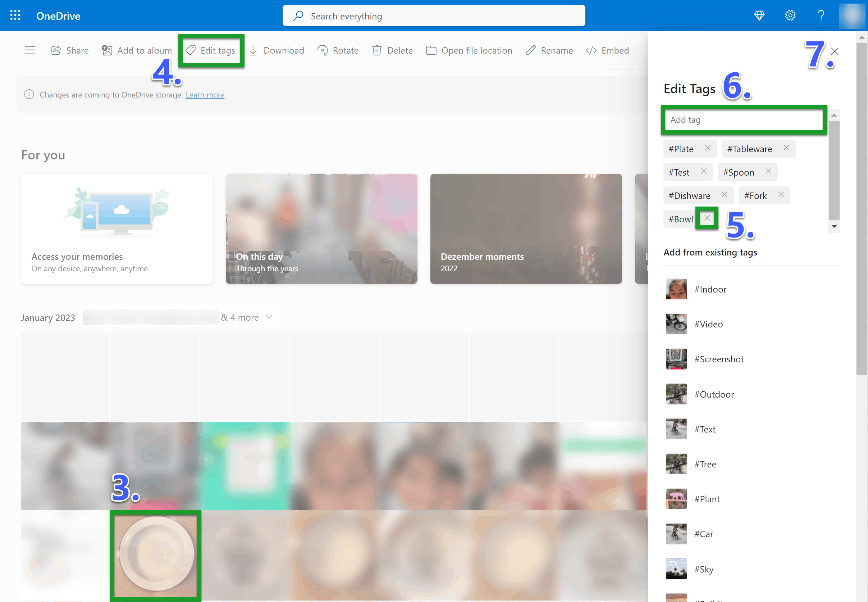The image size is (868, 602).
Task: Remove the #Spoon tag
Action: 768,172
